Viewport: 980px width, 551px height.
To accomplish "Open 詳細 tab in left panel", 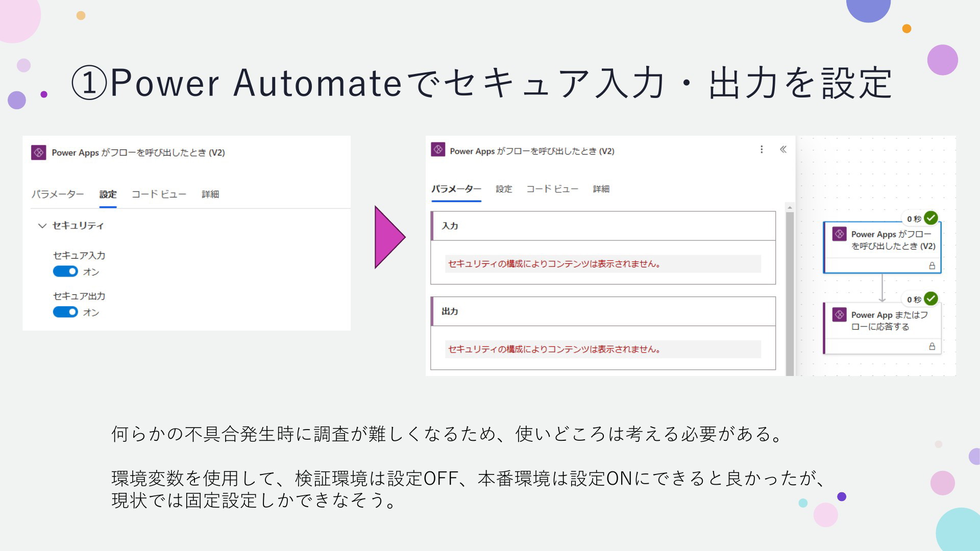I will click(210, 194).
